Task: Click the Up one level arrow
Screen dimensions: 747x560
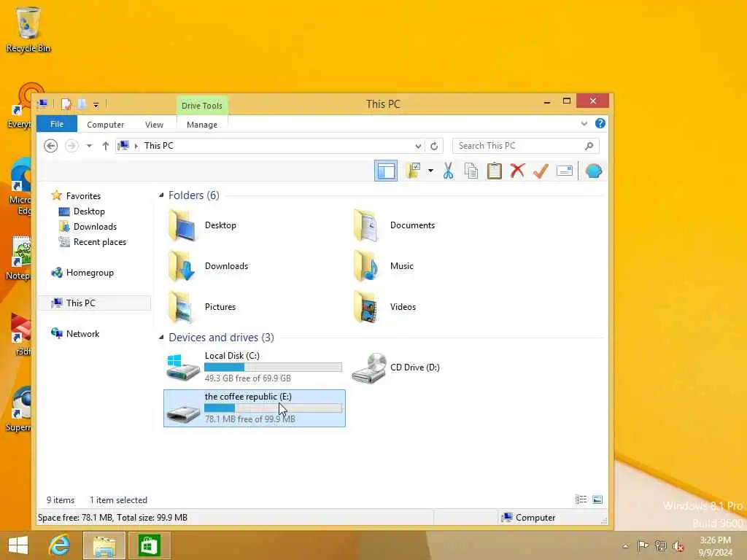Action: pyautogui.click(x=105, y=146)
